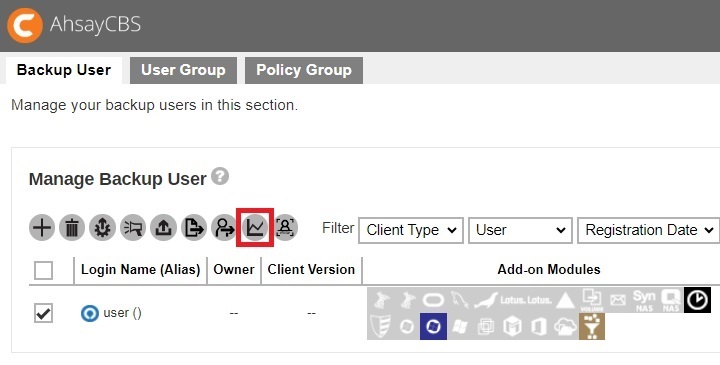720x365 pixels.
Task: Click the Client Version column header
Action: pyautogui.click(x=311, y=270)
